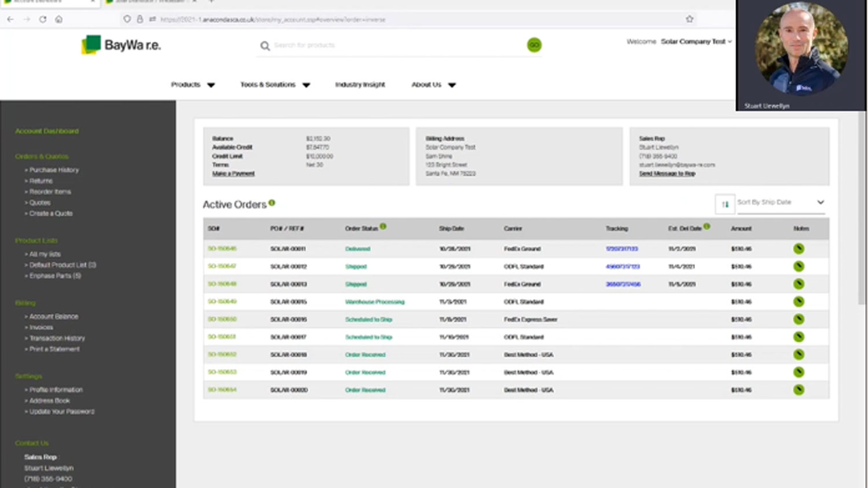Open Transaction History in sidebar
This screenshot has width=868, height=488.
tap(57, 338)
